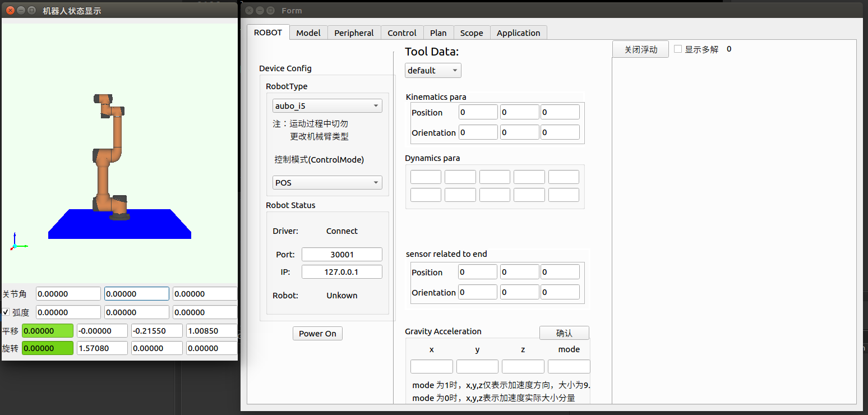Toggle the 弧度 radians checkbox
The image size is (868, 415).
click(6, 312)
